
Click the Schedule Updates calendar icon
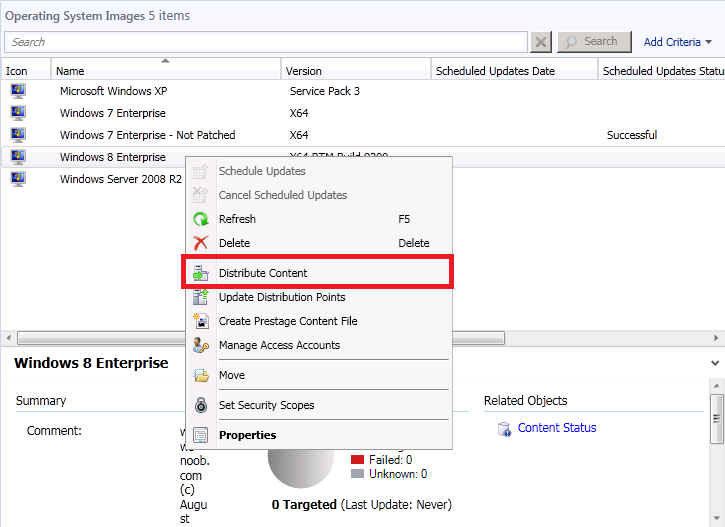point(201,172)
